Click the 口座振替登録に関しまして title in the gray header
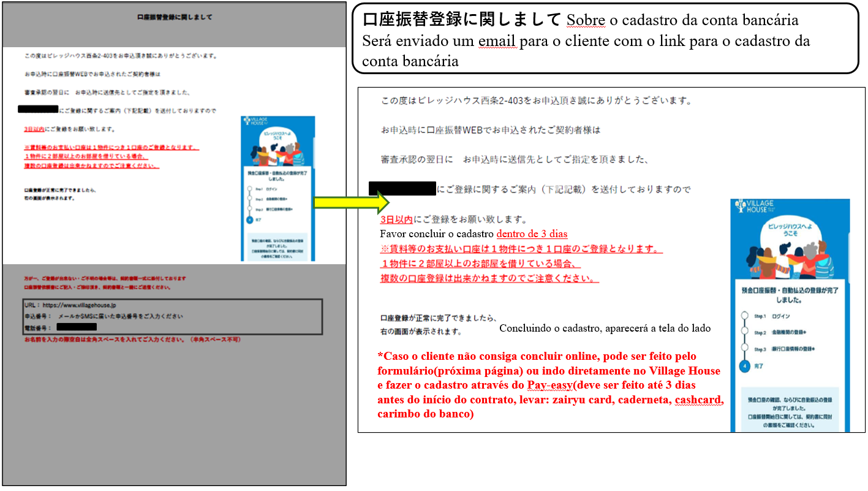 pos(175,17)
